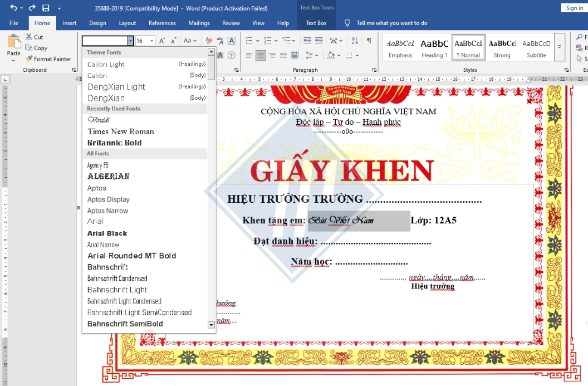Screen dimensions: 588x386
Task: Open the Text Box contextual tab
Action: point(316,23)
